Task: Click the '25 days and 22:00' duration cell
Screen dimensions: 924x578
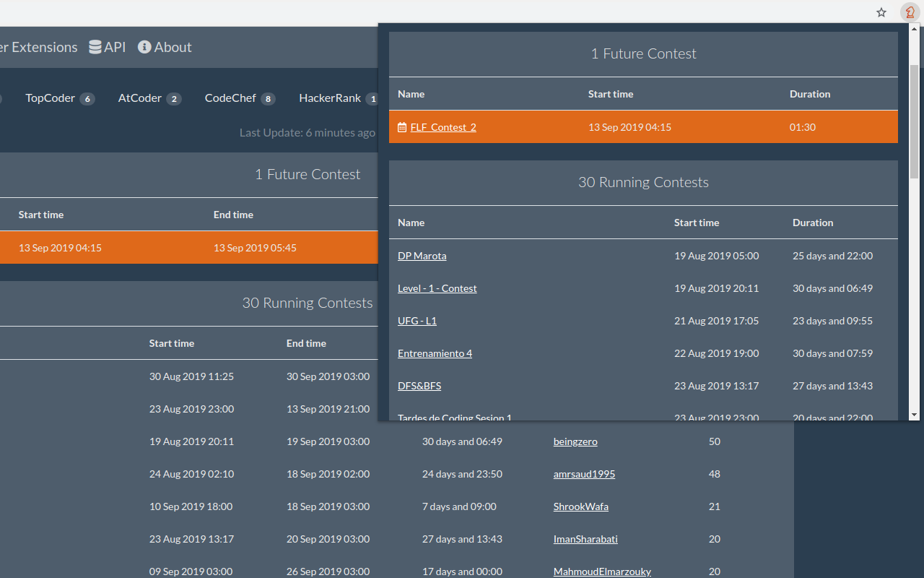Action: tap(832, 256)
